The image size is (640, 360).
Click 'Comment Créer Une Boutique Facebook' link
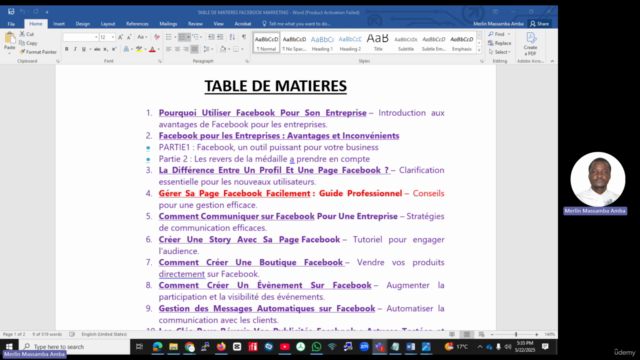click(x=251, y=262)
